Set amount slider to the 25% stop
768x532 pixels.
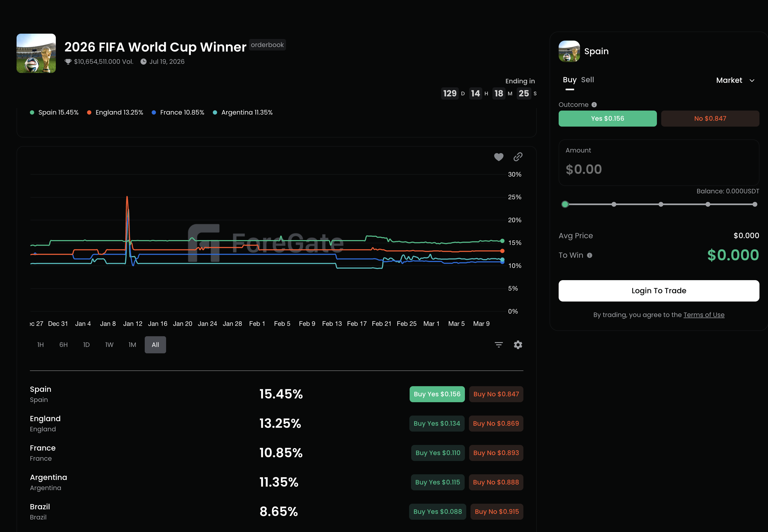pyautogui.click(x=614, y=204)
